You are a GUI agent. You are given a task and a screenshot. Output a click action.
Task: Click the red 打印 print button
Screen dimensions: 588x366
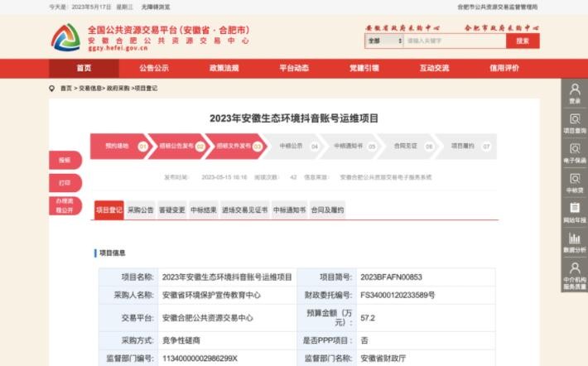point(65,183)
